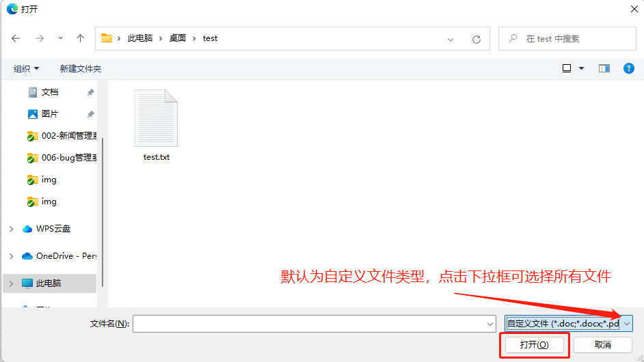Click the Forward navigation arrow

39,38
